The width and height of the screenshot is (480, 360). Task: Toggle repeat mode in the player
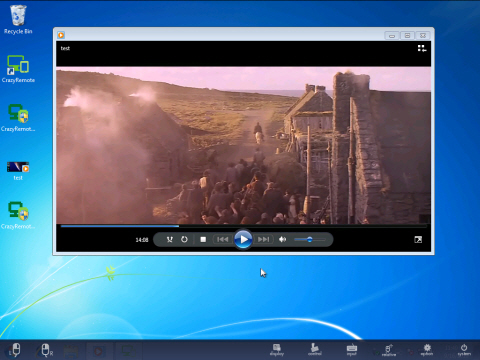pos(184,239)
